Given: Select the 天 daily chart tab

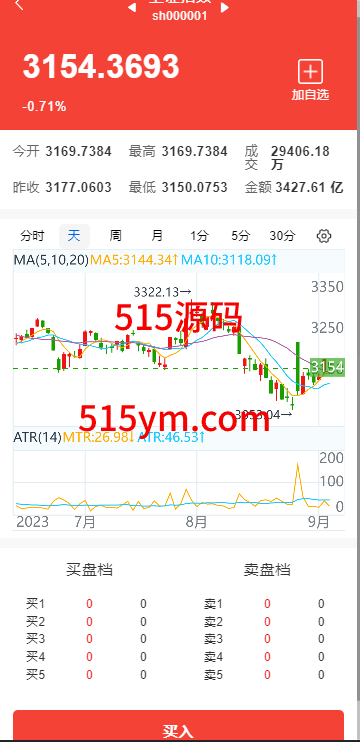Looking at the screenshot, I should point(74,236).
